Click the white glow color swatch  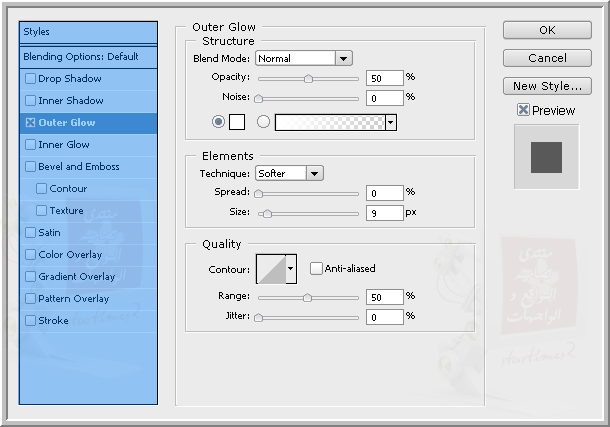(x=237, y=122)
